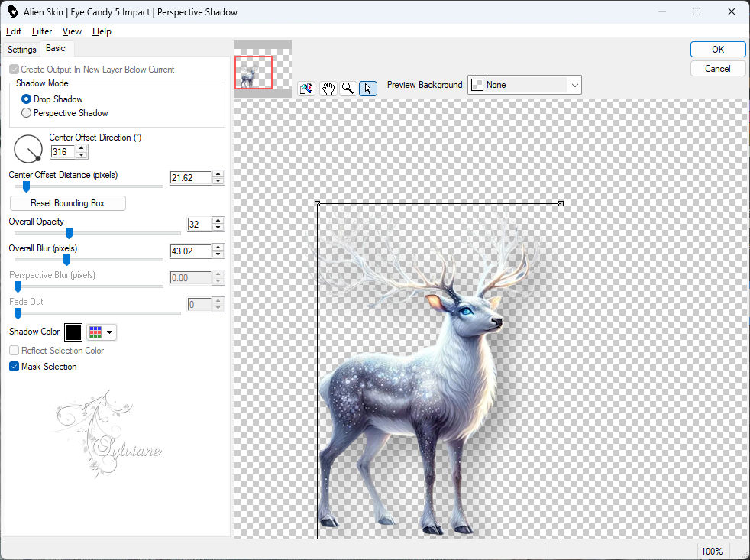This screenshot has width=750, height=560.
Task: Increase Center Offset Direction with up arrow
Action: click(81, 148)
